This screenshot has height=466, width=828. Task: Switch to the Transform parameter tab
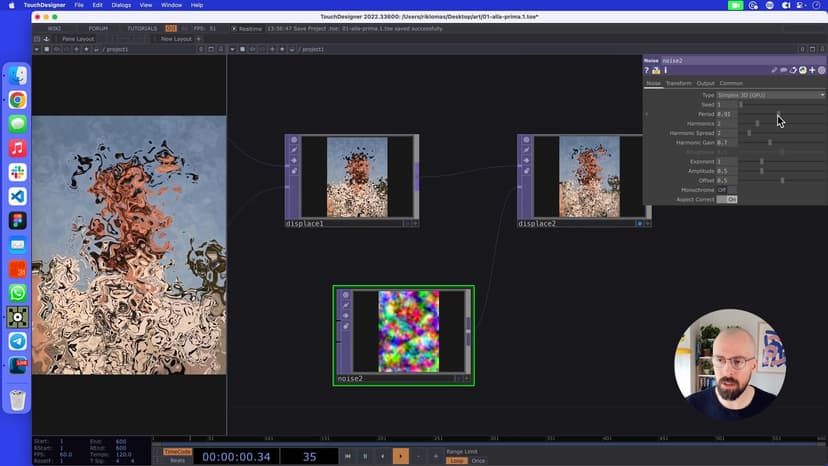coord(678,83)
